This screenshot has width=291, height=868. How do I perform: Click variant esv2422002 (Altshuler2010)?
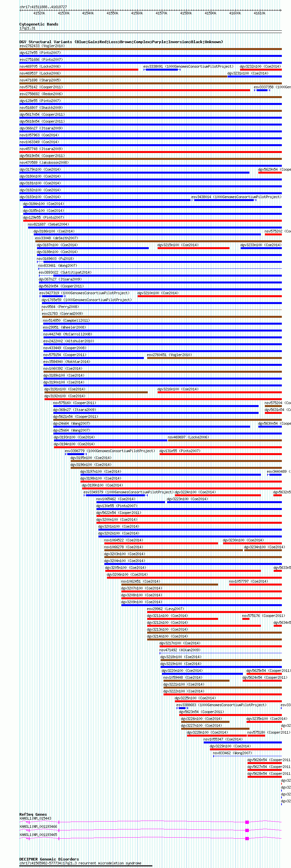(x=69, y=341)
